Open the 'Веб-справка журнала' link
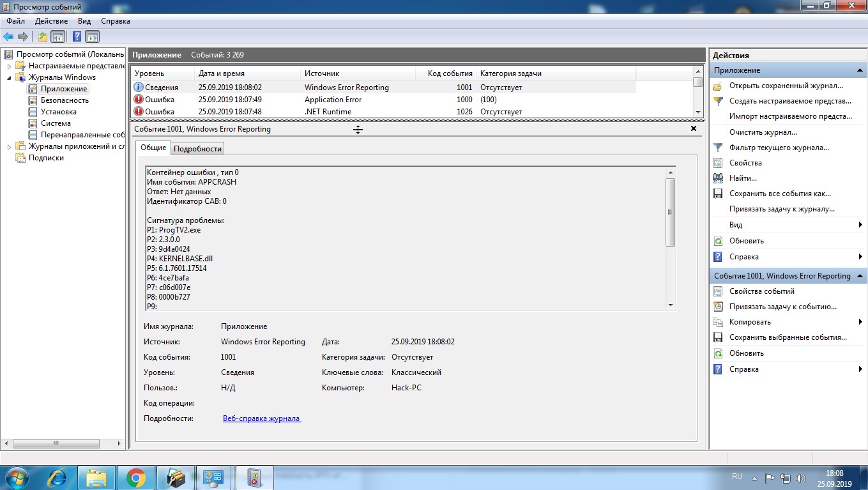The image size is (868, 490). pyautogui.click(x=261, y=418)
